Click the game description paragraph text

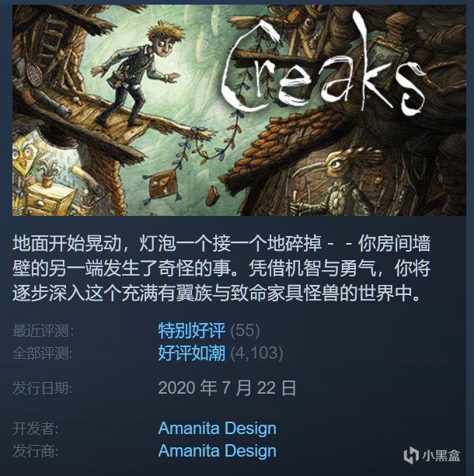(221, 269)
